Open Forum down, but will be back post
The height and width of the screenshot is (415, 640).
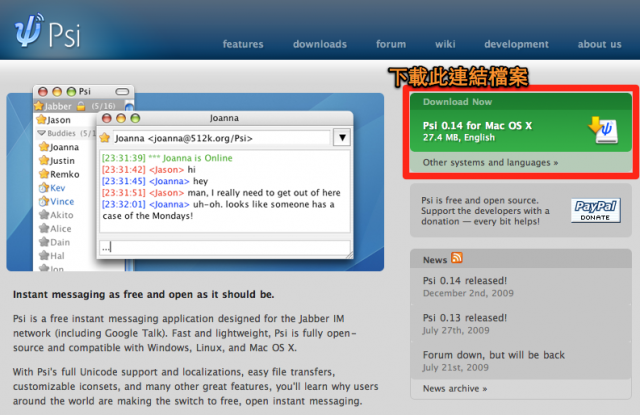tap(493, 355)
